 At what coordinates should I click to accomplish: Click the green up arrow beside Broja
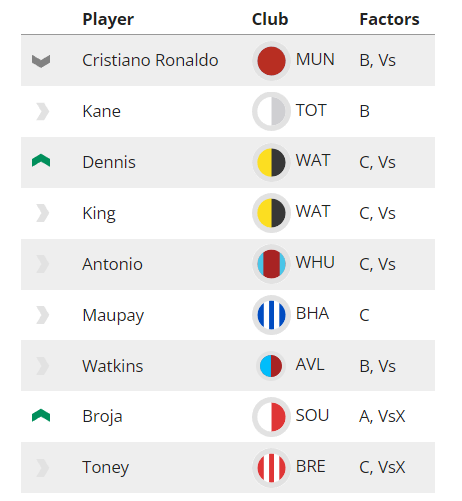click(x=41, y=415)
